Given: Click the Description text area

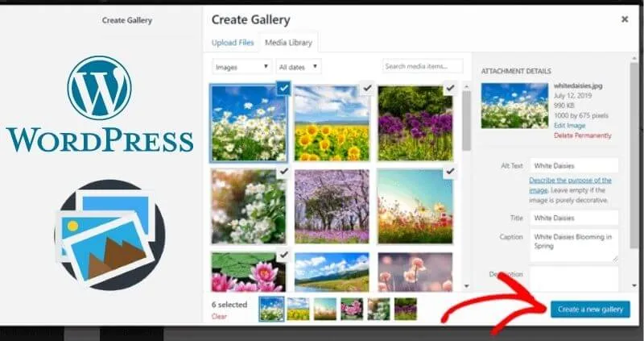Looking at the screenshot, I should (574, 279).
